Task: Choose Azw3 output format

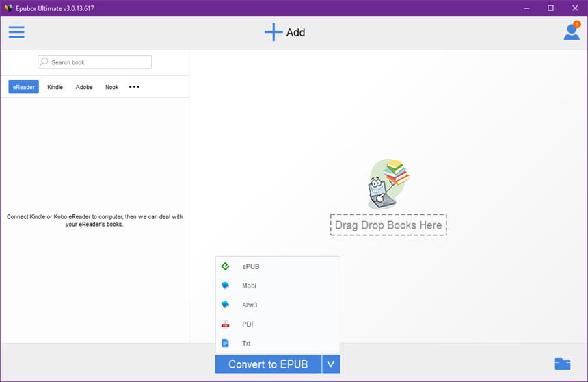Action: pos(278,305)
